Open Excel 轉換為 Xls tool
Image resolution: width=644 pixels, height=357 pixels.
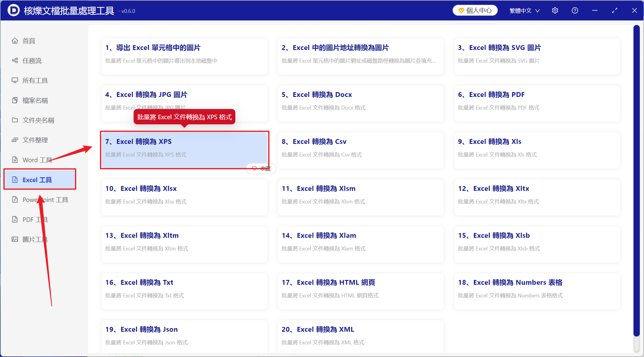pyautogui.click(x=537, y=150)
